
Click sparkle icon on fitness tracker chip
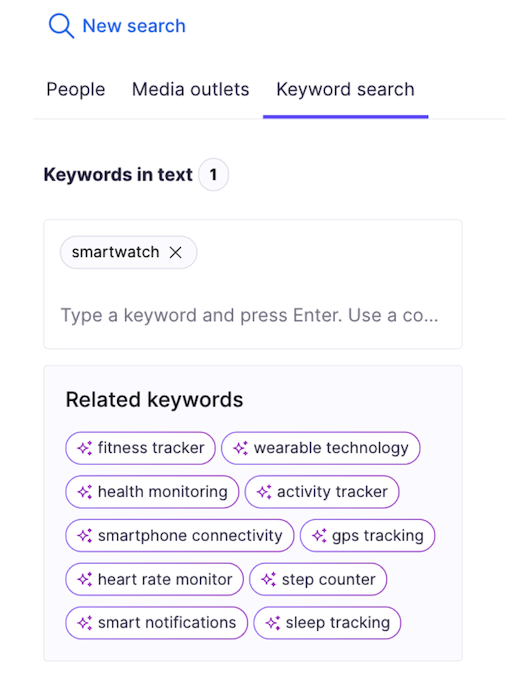[85, 448]
